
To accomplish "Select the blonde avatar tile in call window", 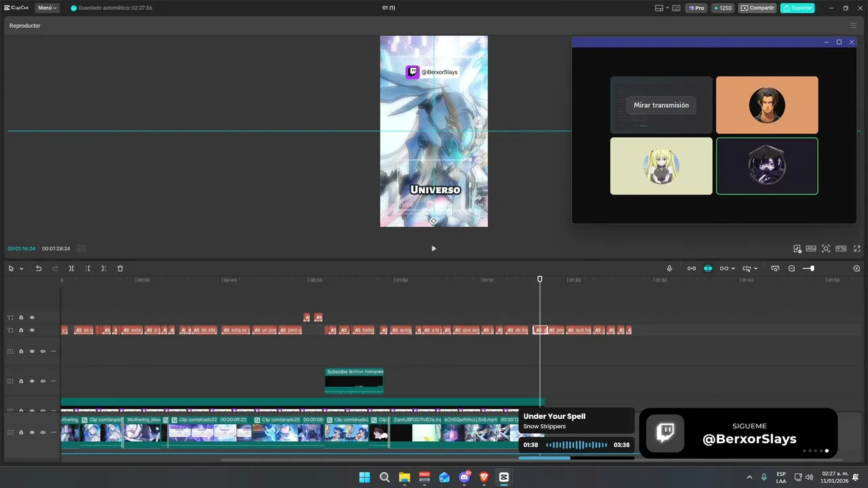I will click(x=661, y=166).
